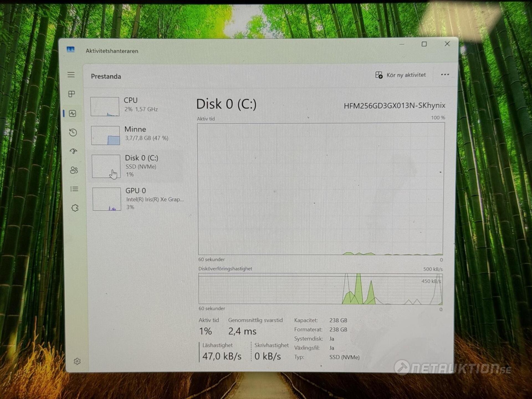This screenshot has width=532, height=399.
Task: Maximize the Aktivitetshanteraren window
Action: tap(424, 44)
